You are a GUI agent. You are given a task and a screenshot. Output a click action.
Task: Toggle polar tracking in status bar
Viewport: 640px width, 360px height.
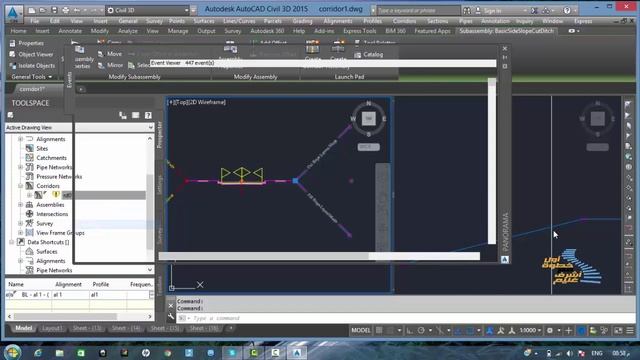coord(421,330)
